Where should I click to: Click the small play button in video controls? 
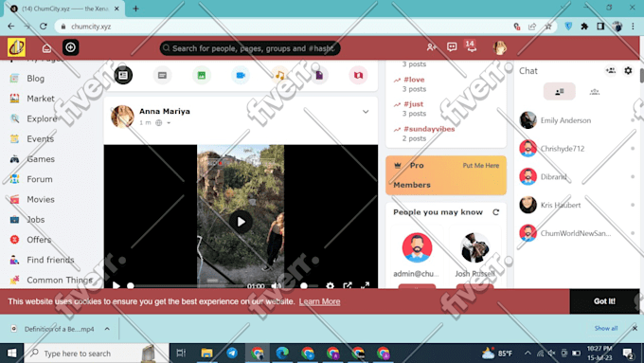point(116,285)
